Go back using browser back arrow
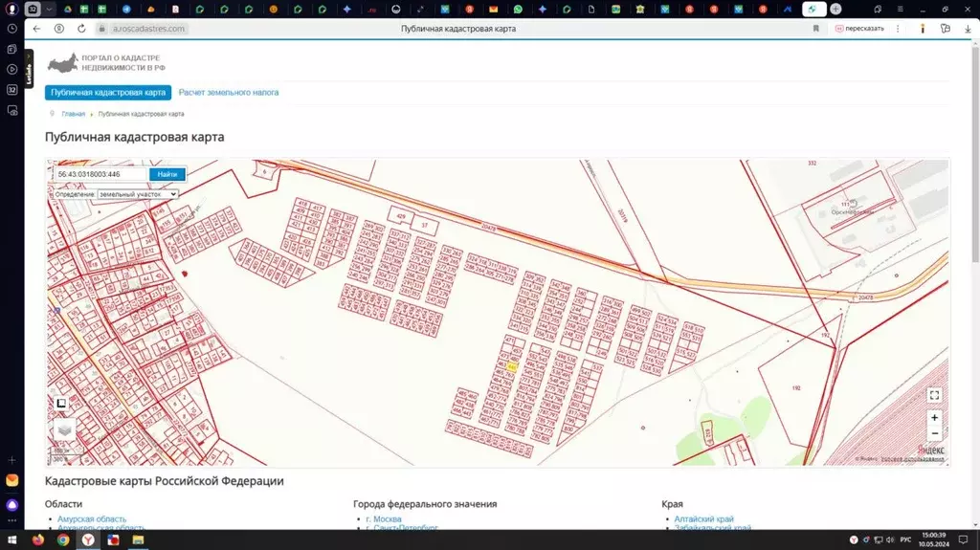 tap(37, 29)
